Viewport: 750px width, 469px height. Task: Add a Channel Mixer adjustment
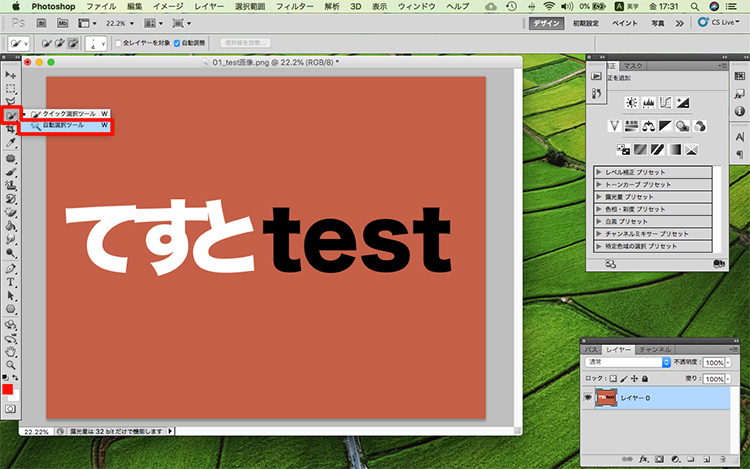coord(699,126)
